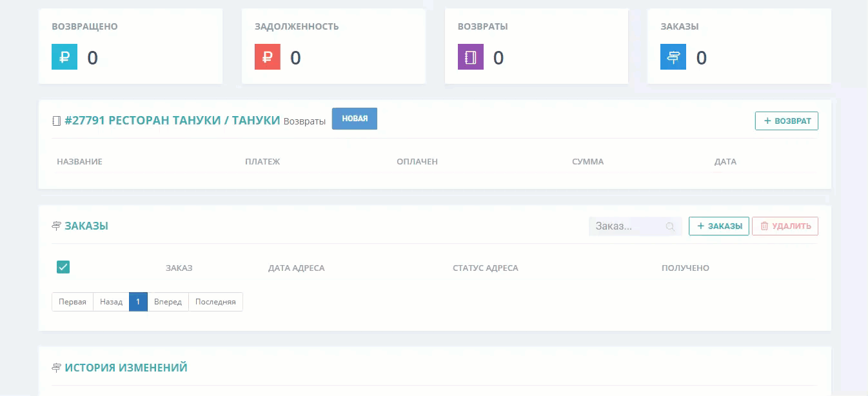Select page 1 in pagination
Viewport: 868px width, 396px height.
coord(138,302)
